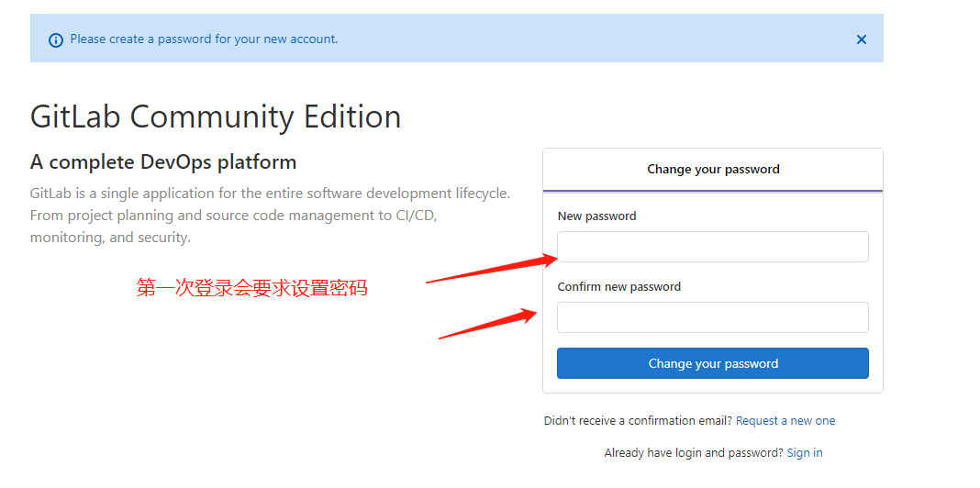Open the 'Request a new one' link
Viewport: 980px width, 488px height.
[785, 421]
